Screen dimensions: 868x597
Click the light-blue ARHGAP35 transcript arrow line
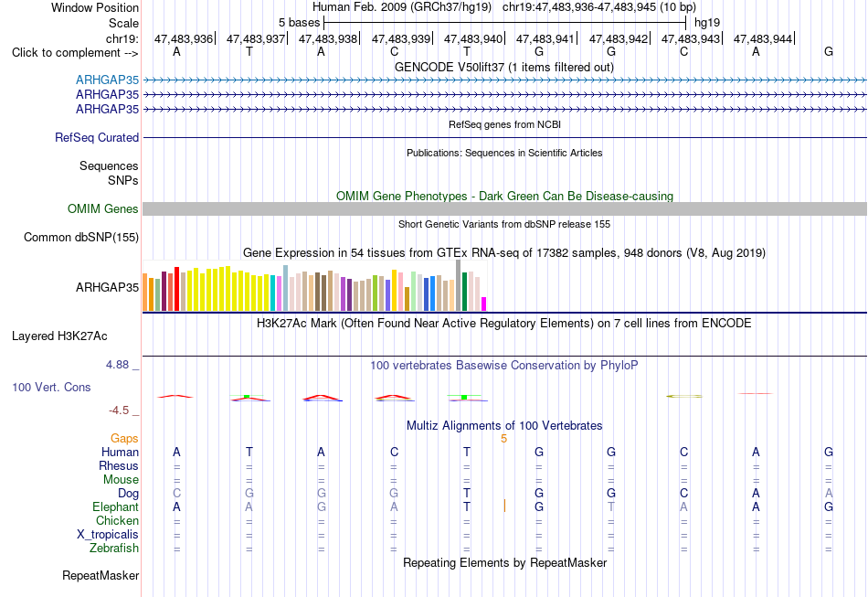(504, 80)
